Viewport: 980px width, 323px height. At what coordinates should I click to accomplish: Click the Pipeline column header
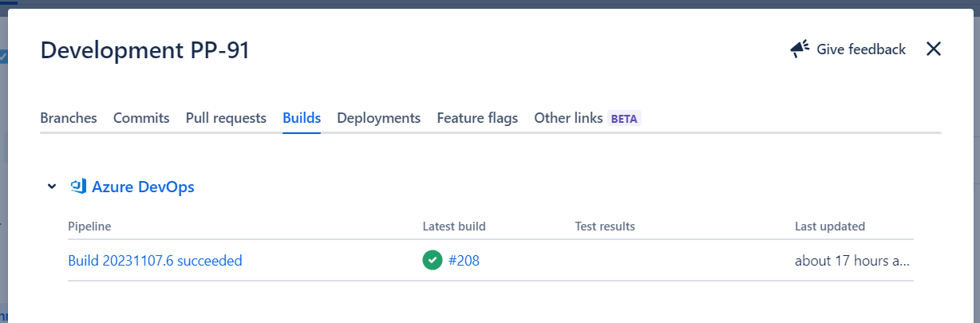[x=89, y=226]
